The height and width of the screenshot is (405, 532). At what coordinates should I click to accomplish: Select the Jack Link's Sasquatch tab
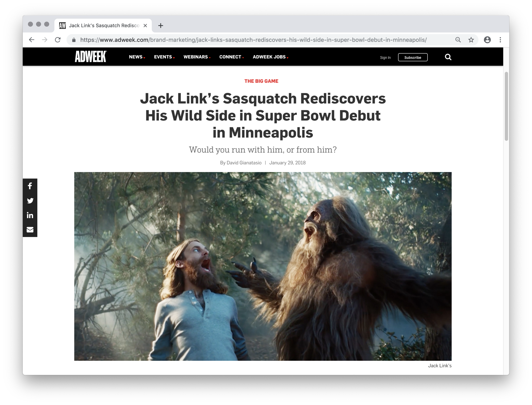[103, 26]
